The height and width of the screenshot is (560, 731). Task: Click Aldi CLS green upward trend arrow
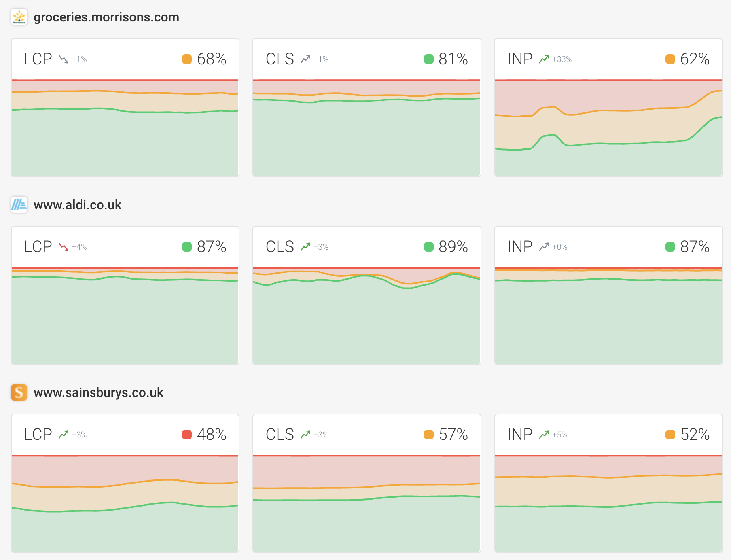pos(305,247)
